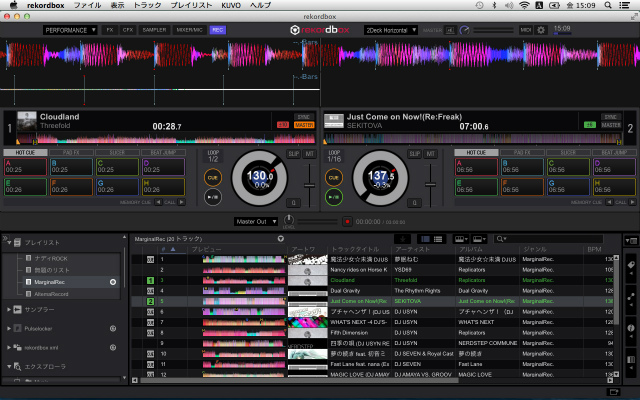Expand the rekordbox xml tree node

9,348
